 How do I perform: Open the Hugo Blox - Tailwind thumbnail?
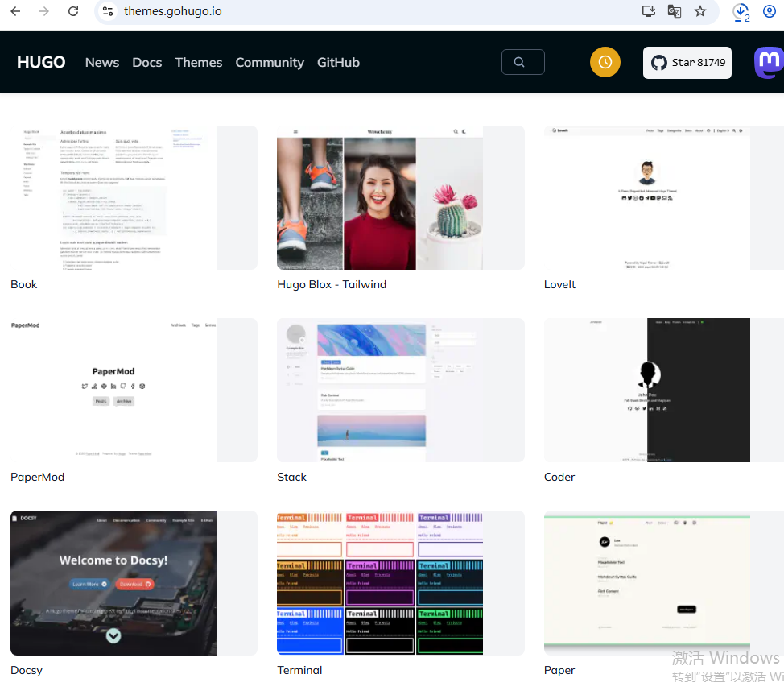pos(401,197)
